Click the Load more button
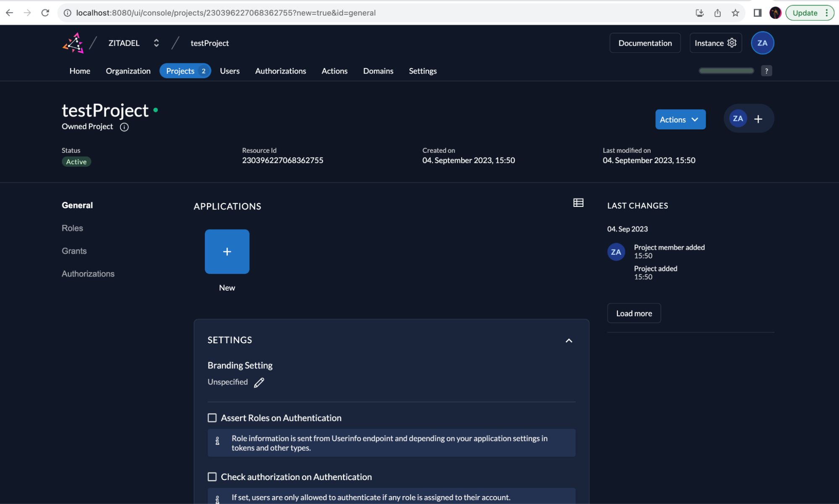Screen dimensions: 839x504 tap(634, 313)
